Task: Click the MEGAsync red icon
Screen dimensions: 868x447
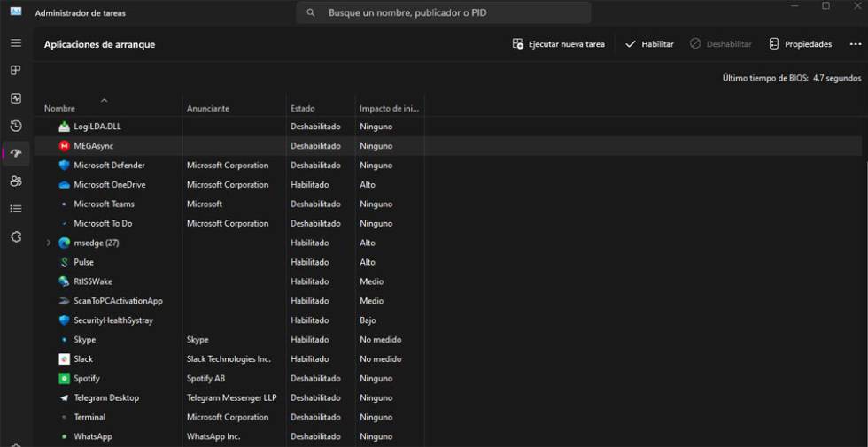Action: [64, 146]
